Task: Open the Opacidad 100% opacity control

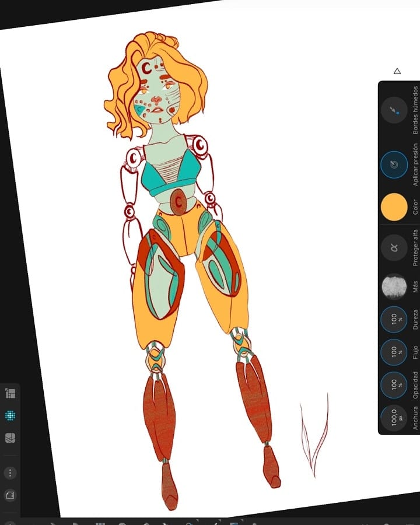Action: pos(394,386)
